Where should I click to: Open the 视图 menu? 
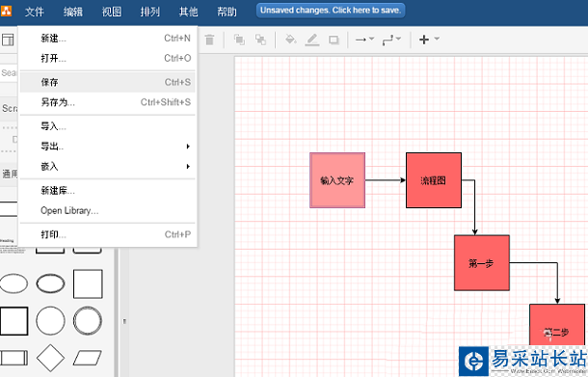pyautogui.click(x=112, y=12)
